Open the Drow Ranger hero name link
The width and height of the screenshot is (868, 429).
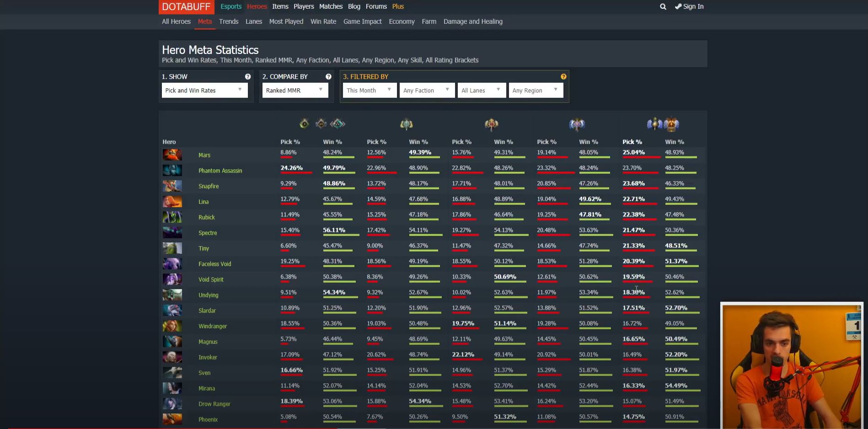pos(214,404)
